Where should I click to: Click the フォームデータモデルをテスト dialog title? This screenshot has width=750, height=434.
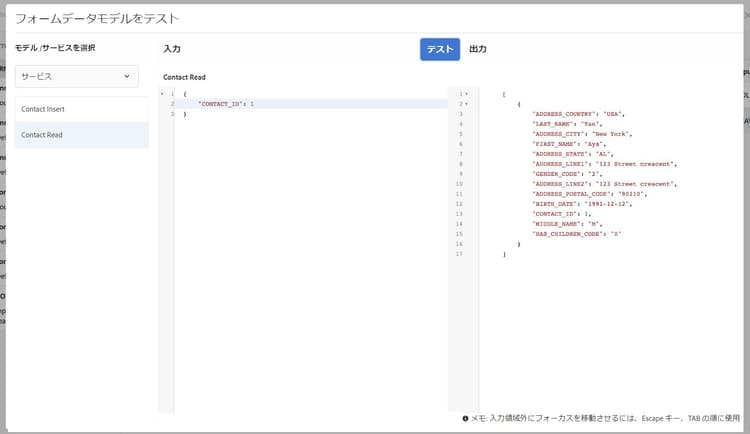point(97,19)
